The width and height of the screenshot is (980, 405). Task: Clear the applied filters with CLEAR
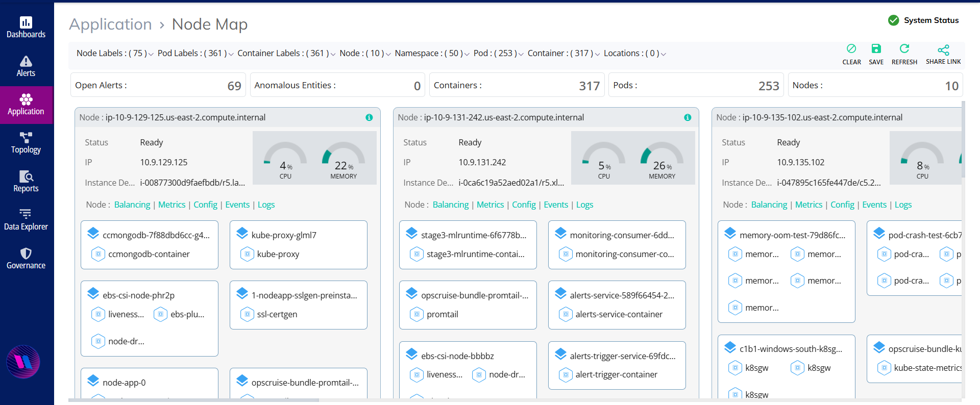851,54
